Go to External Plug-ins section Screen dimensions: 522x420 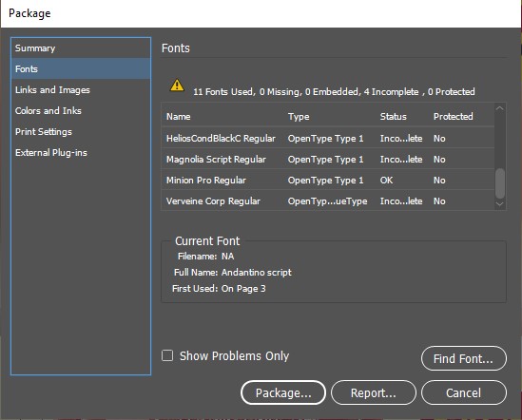click(x=81, y=153)
